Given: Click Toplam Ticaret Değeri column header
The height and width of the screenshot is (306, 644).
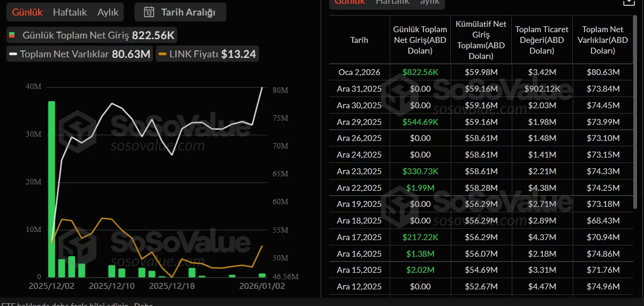Looking at the screenshot, I should (541, 40).
